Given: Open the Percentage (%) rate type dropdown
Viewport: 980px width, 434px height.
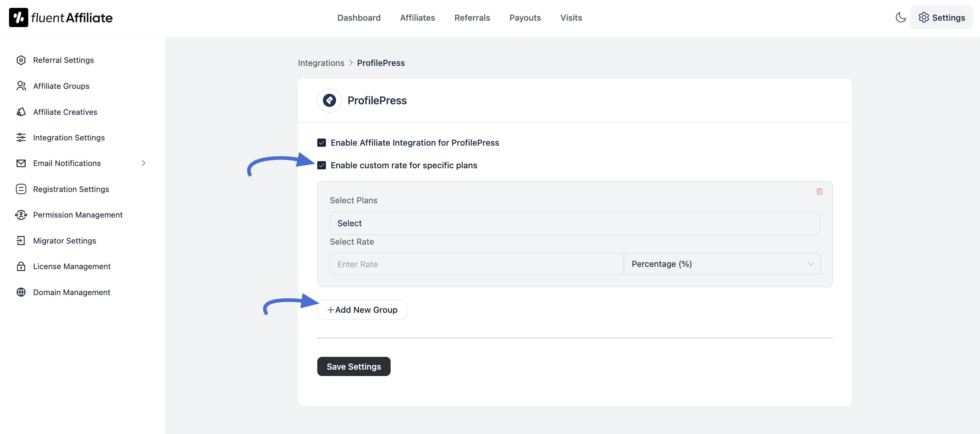Looking at the screenshot, I should (722, 263).
